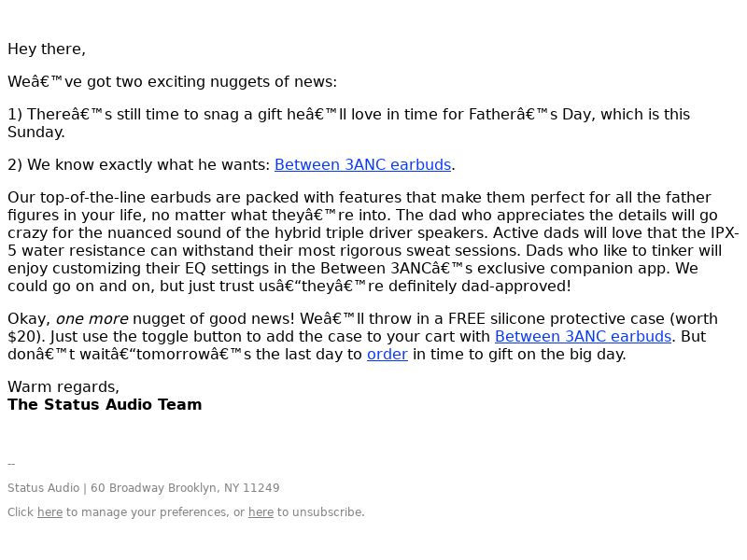Open the Between 3ANC earbuds link after "what he wants"
This screenshot has width=747, height=560.
(362, 165)
